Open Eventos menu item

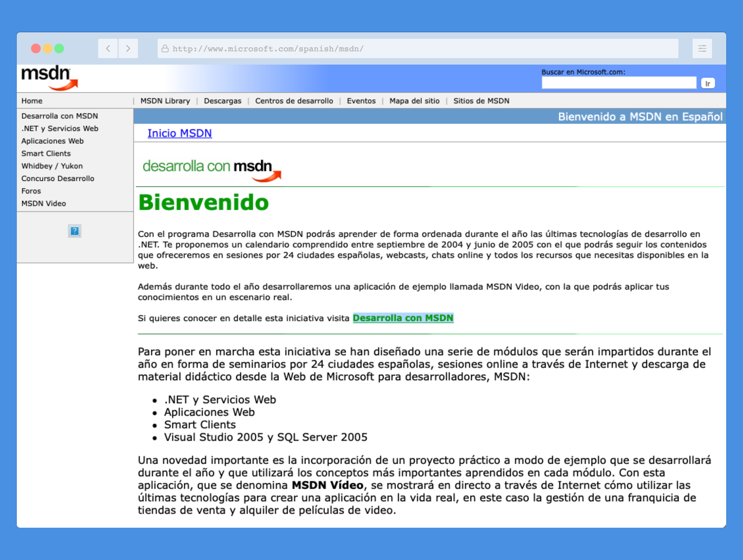[x=361, y=101]
